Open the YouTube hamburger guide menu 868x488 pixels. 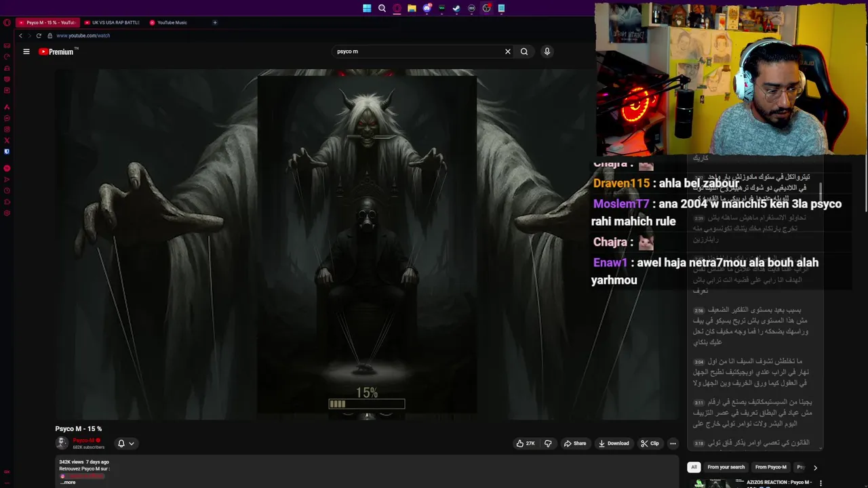point(26,52)
